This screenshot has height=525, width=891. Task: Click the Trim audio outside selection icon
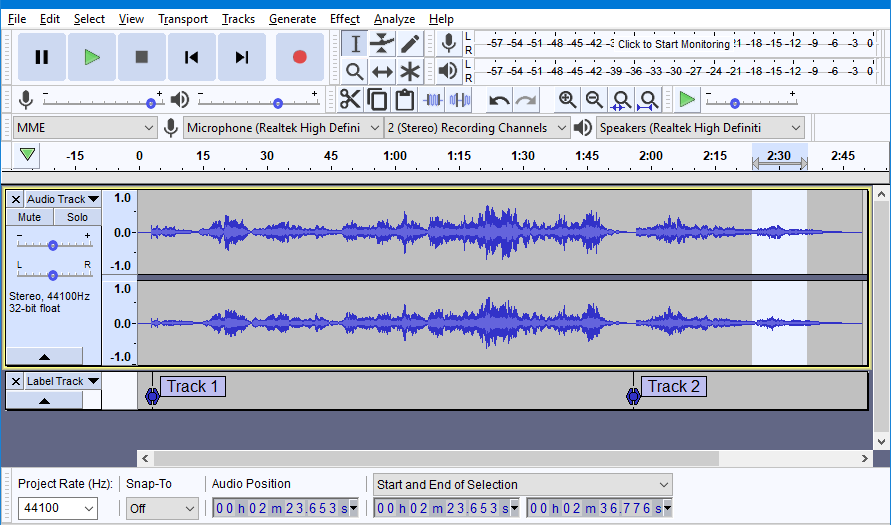coord(432,101)
